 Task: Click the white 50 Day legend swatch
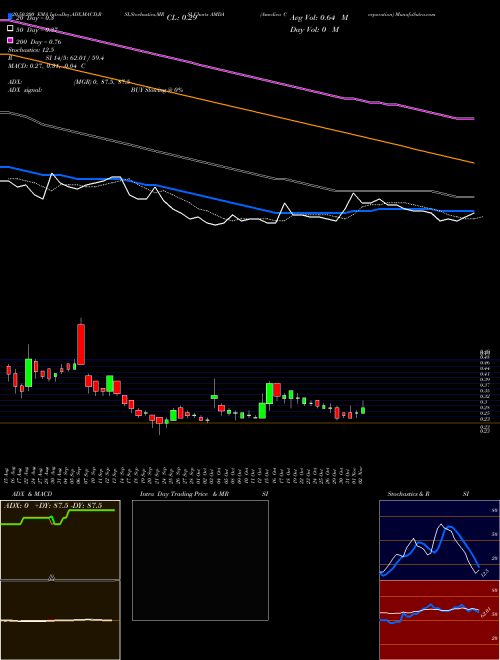click(x=10, y=29)
